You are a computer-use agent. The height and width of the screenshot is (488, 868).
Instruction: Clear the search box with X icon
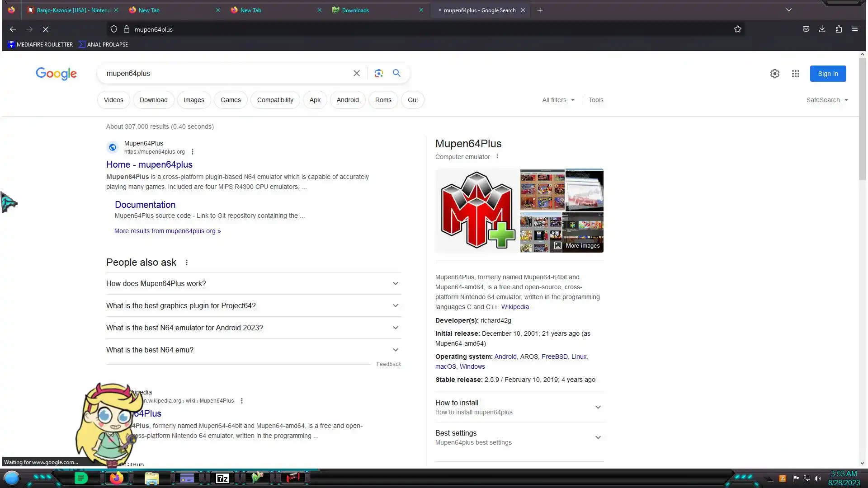coord(356,73)
